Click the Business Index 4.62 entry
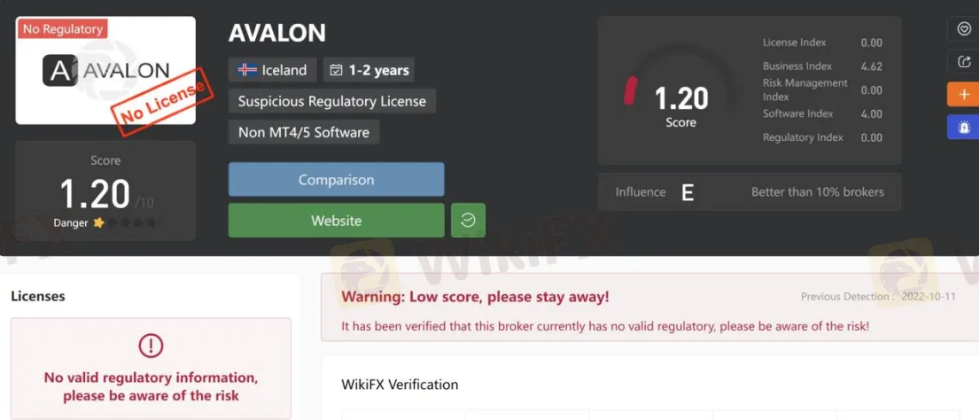The image size is (980, 420). 822,66
